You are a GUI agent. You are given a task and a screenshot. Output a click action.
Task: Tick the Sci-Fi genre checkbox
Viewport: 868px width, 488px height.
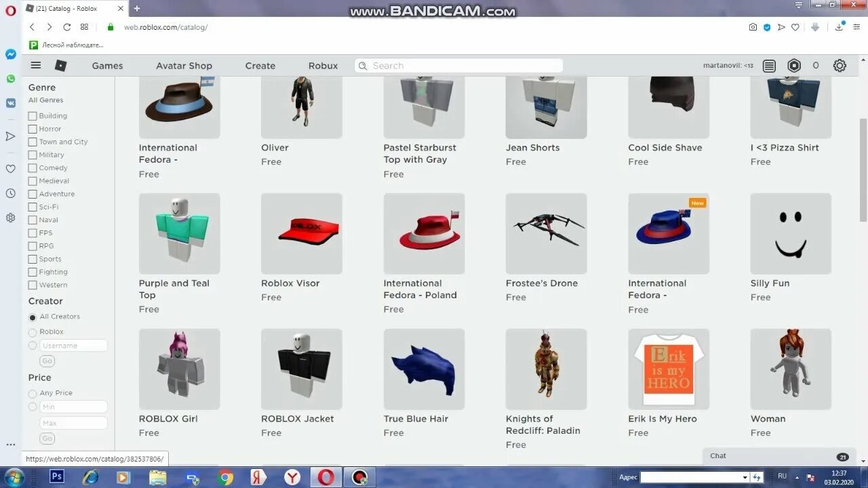[33, 207]
